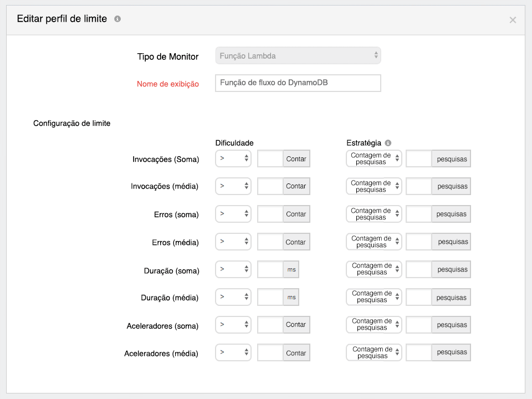532x399 pixels.
Task: Open the Contagem de pesquisas selector for Duração (soma)
Action: 374,269
